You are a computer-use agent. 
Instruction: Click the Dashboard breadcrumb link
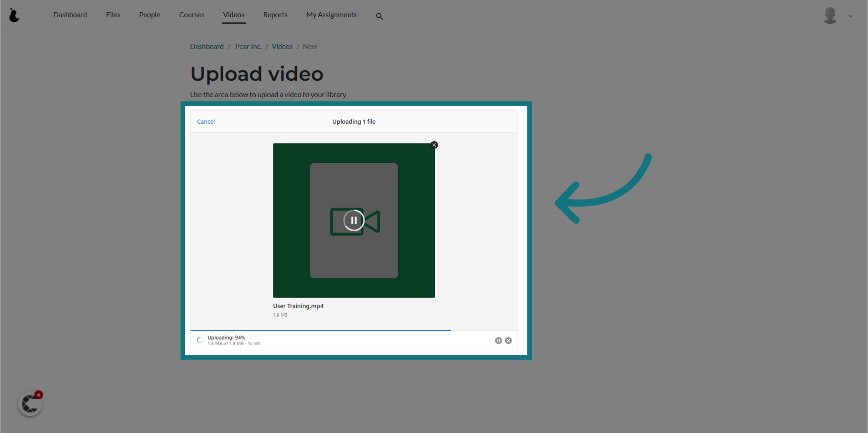[x=207, y=47]
